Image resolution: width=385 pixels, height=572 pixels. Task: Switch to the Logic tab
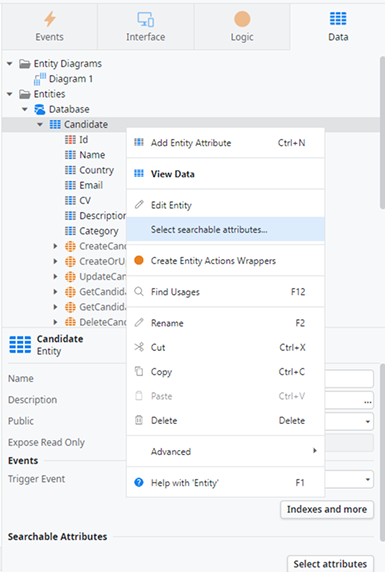pyautogui.click(x=242, y=27)
